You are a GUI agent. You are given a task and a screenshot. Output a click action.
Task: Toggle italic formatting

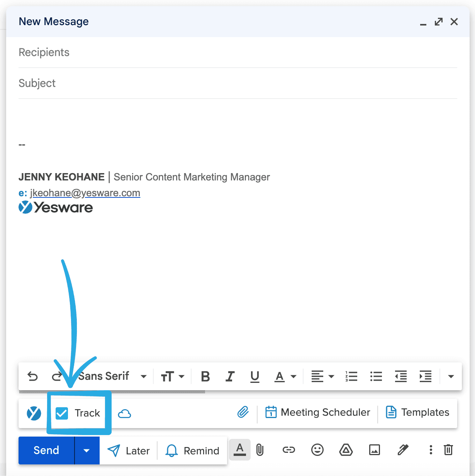[x=230, y=376]
